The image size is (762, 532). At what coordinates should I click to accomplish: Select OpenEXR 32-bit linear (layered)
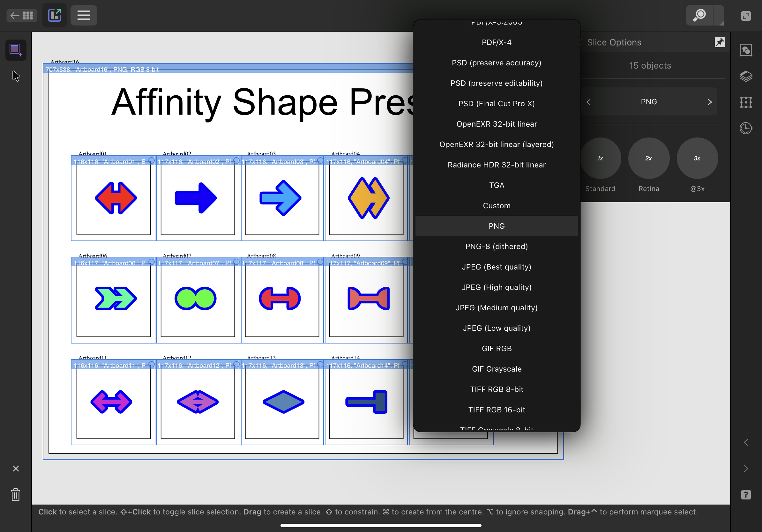click(x=497, y=144)
